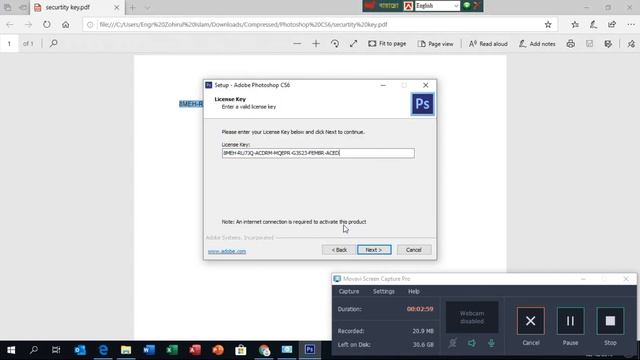Expand the tab previews chevron

(x=147, y=7)
